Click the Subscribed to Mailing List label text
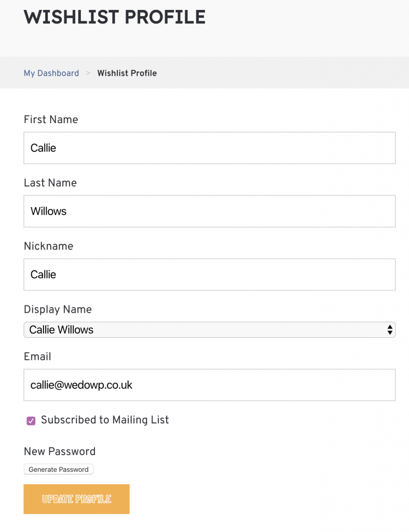Screen dimensions: 409x532 [x=105, y=420]
